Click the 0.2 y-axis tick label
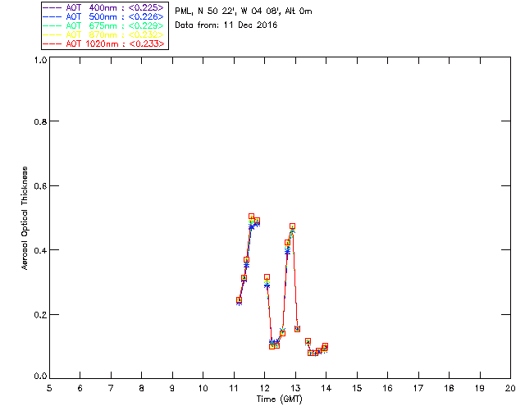This screenshot has width=525, height=420. click(x=40, y=315)
